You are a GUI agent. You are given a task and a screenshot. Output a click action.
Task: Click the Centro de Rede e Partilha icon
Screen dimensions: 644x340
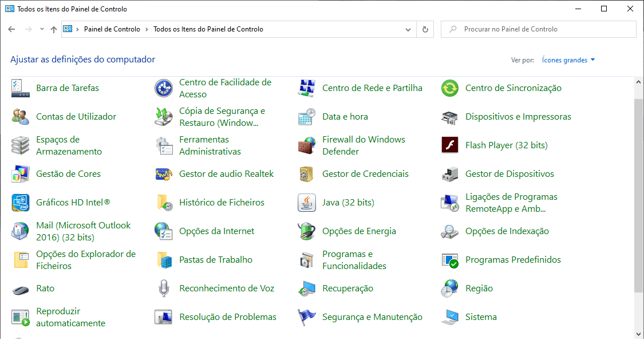coord(306,88)
